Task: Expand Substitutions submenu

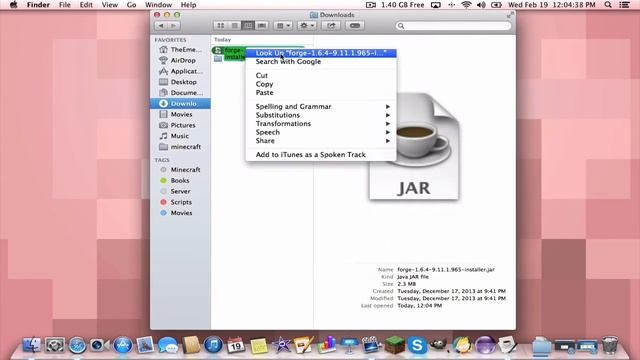Action: (321, 115)
